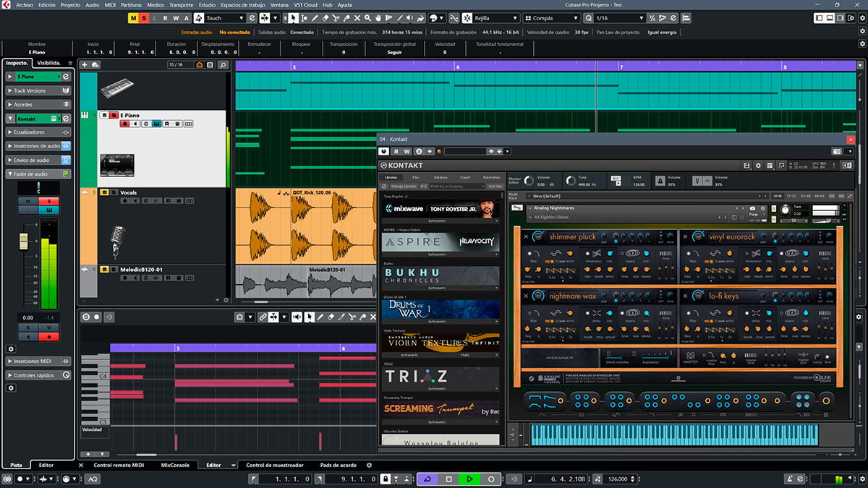Click the lock punch points icon in transport
868x488 pixels.
[386, 479]
